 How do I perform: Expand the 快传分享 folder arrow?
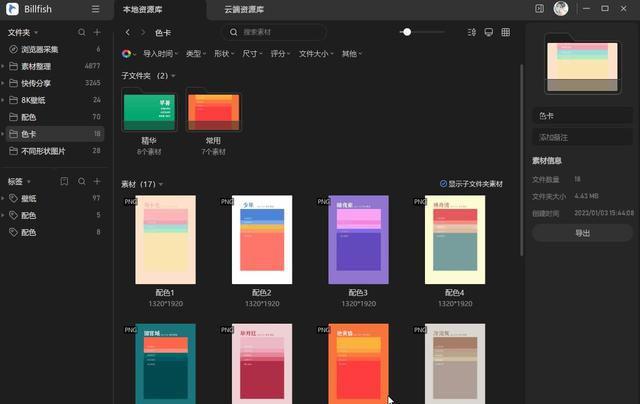click(3, 83)
